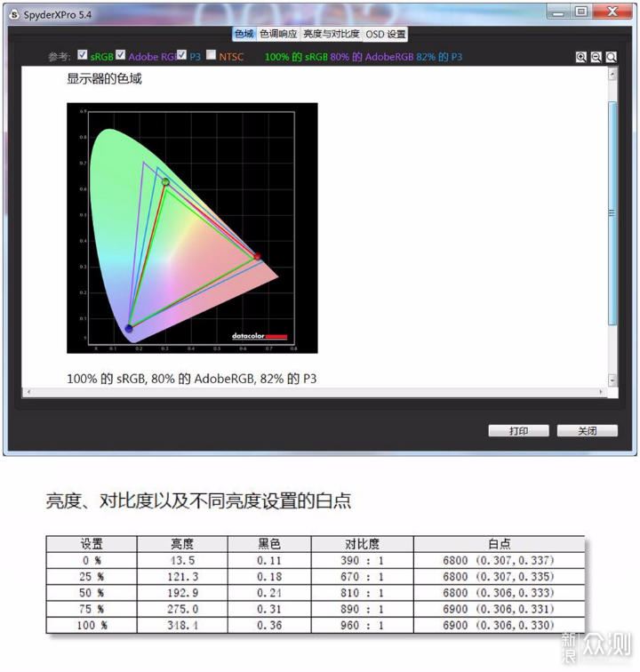This screenshot has height=672, width=640.
Task: Toggle the Adobe RGB reference checkbox
Action: click(x=121, y=55)
